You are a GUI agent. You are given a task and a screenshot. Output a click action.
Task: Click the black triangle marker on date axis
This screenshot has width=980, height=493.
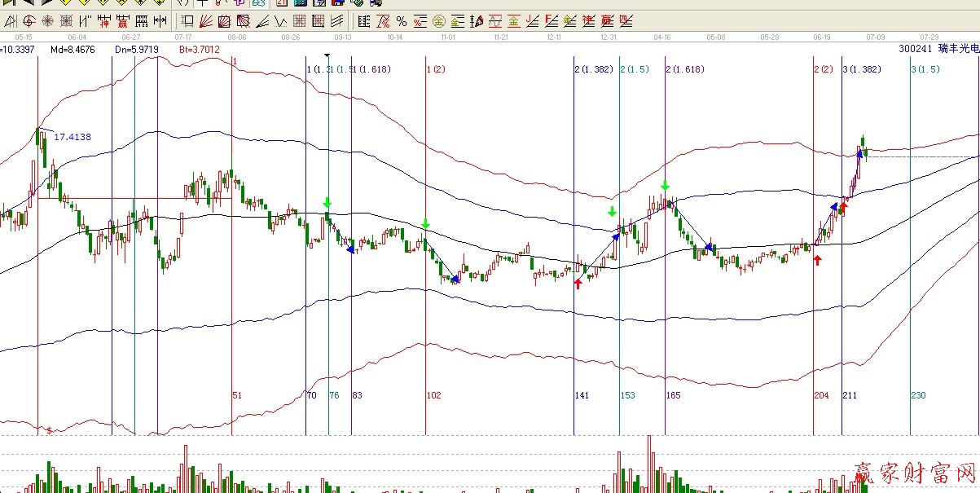tap(327, 56)
